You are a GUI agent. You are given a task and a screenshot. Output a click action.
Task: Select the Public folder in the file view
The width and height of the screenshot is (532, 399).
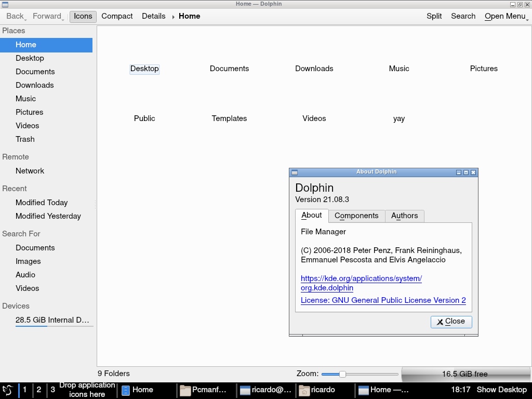click(144, 119)
